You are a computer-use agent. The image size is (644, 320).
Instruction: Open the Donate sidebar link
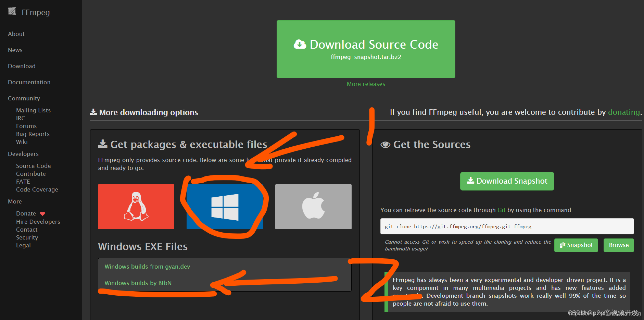point(26,213)
